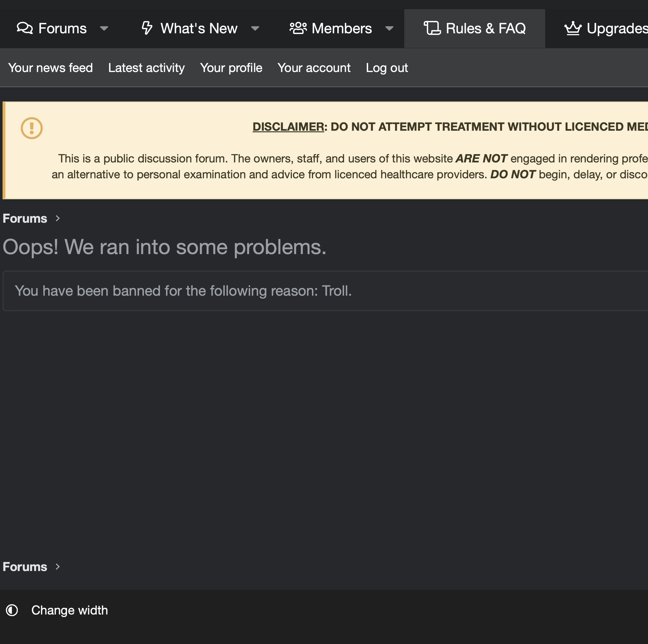This screenshot has width=648, height=644.
Task: Expand the Members dropdown arrow
Action: [389, 29]
